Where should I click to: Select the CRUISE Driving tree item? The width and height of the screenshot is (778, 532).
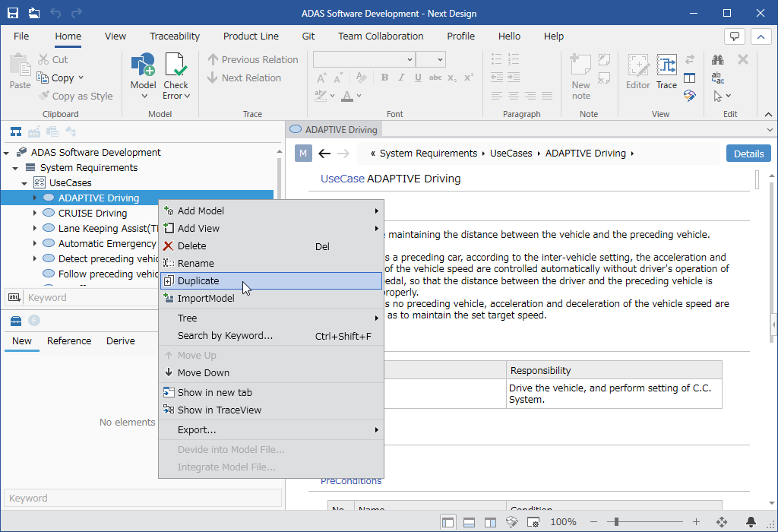[x=93, y=214]
